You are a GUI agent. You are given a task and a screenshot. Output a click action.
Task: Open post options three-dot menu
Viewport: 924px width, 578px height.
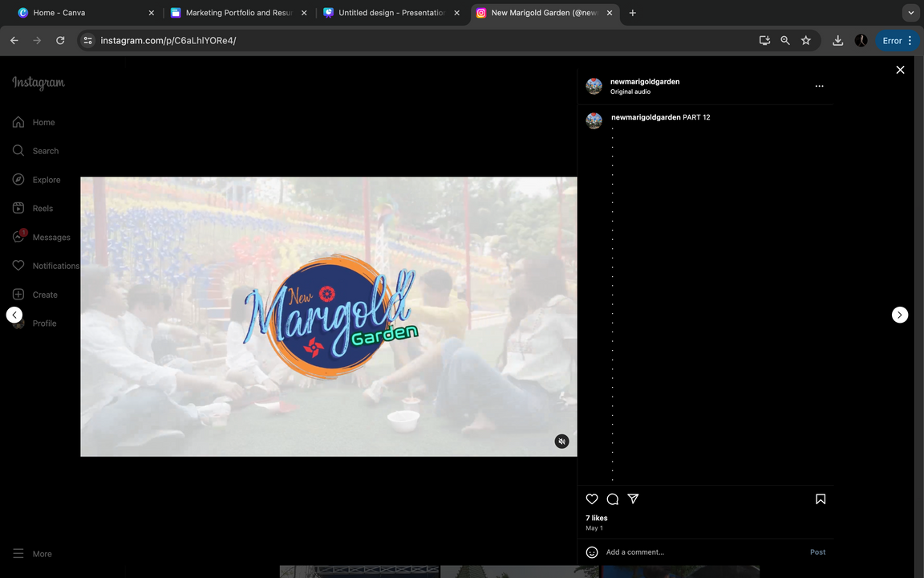point(819,86)
